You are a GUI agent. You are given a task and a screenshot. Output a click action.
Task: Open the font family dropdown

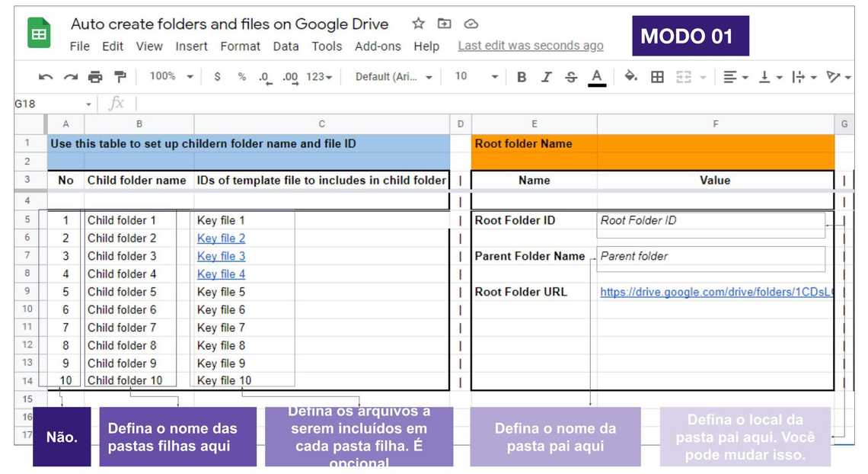(394, 77)
